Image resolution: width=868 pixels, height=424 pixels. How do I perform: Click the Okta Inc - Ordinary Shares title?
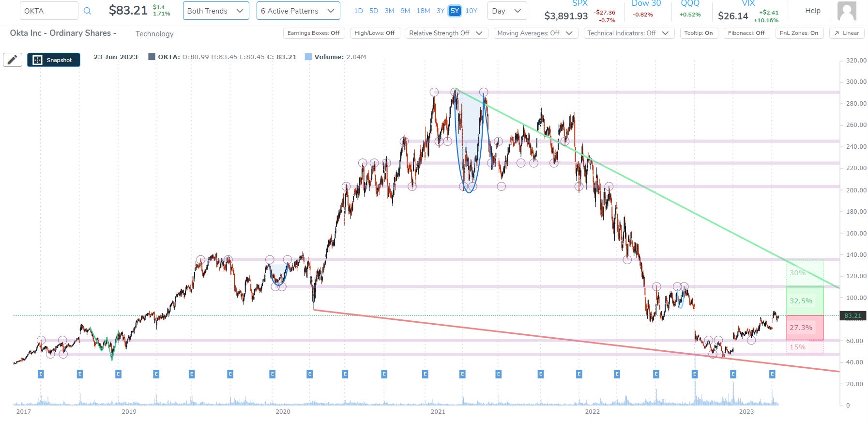coord(63,33)
